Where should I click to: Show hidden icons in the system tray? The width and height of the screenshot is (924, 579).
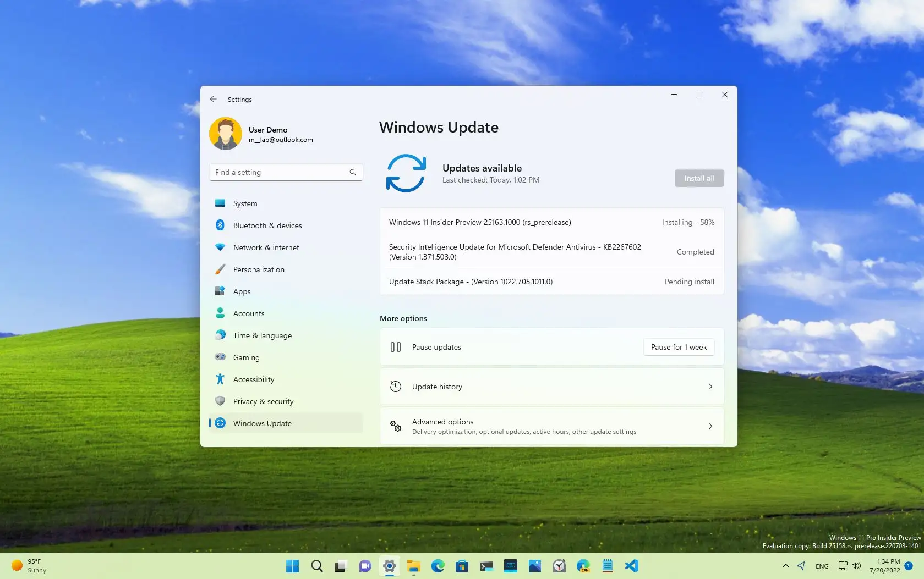click(786, 566)
